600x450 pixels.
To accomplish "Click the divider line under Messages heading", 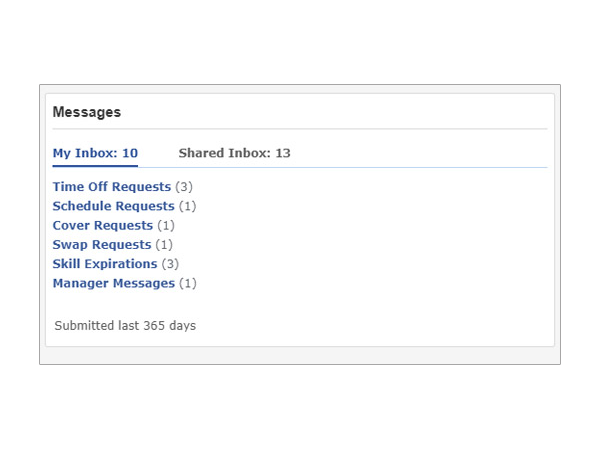I will [x=300, y=129].
